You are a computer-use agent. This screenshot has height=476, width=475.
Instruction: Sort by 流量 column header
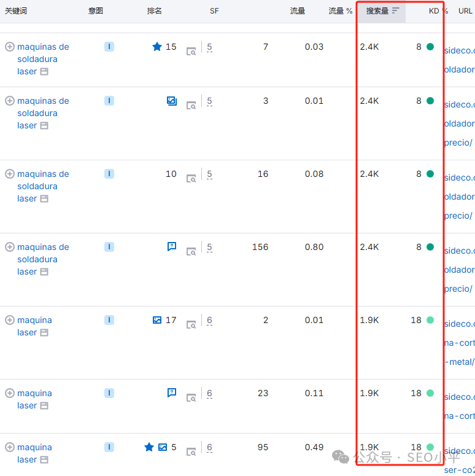pyautogui.click(x=297, y=11)
